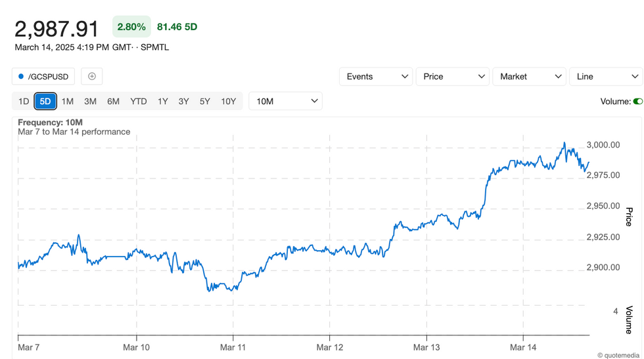Open the 10M frequency dropdown

coord(285,101)
